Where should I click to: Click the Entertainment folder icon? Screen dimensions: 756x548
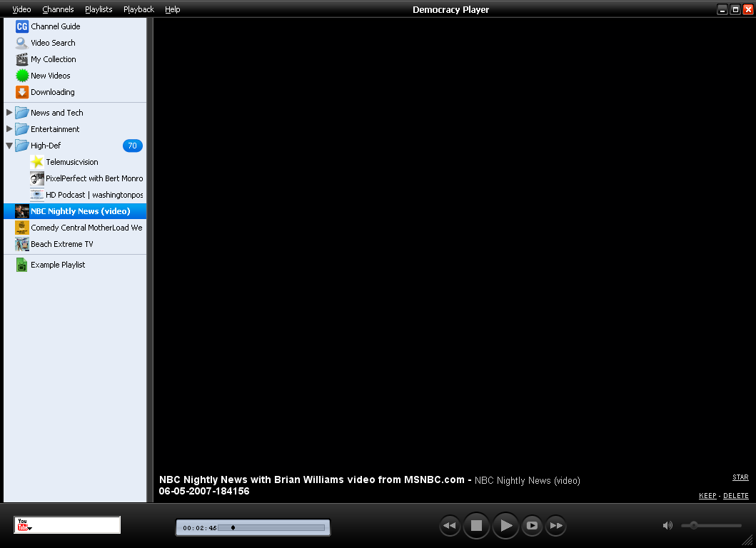(21, 129)
